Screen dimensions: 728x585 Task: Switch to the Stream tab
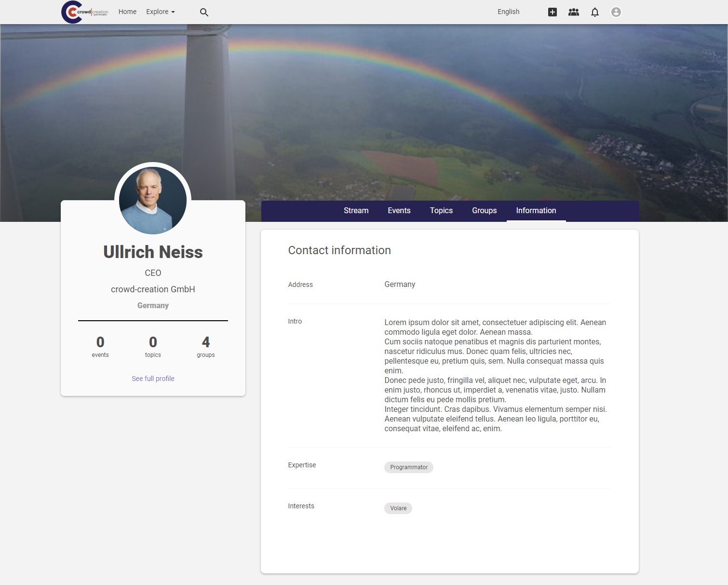coord(356,211)
